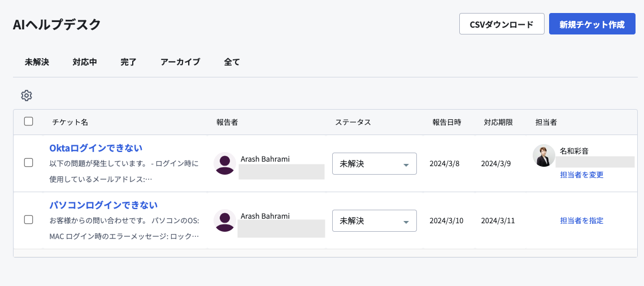Click the 対応期限 column header
The height and width of the screenshot is (286, 644).
pos(498,123)
